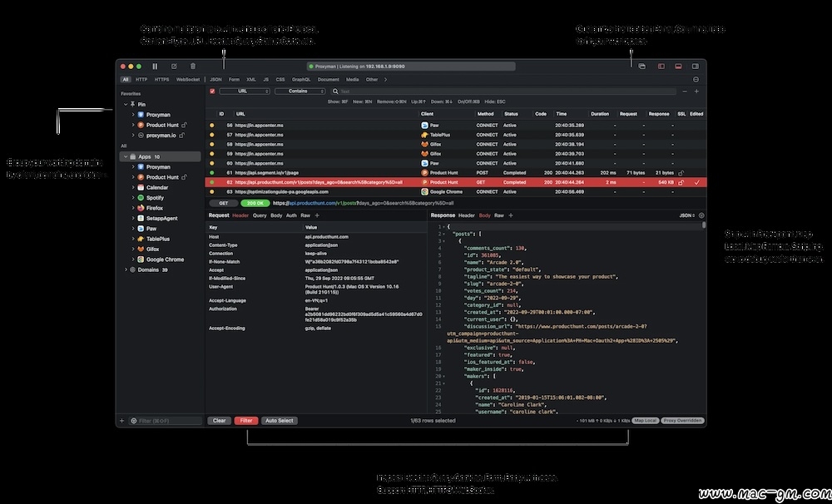Toggle the bottom detail panel icon
Screen dimensions: 832x504
(x=678, y=67)
